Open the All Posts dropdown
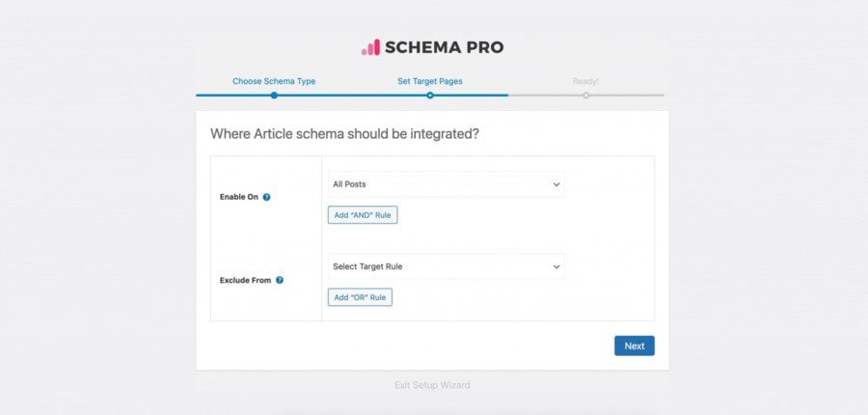The image size is (868, 415). click(x=446, y=183)
